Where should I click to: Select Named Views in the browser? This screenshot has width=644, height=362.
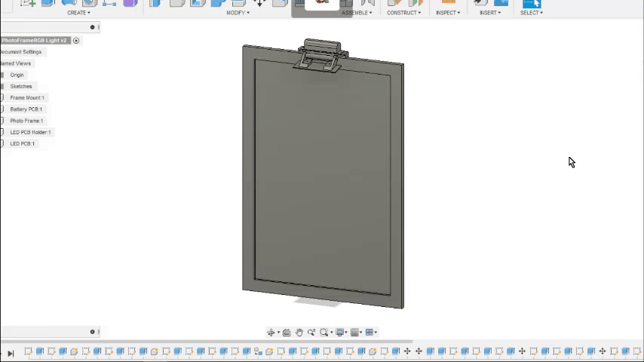point(16,63)
